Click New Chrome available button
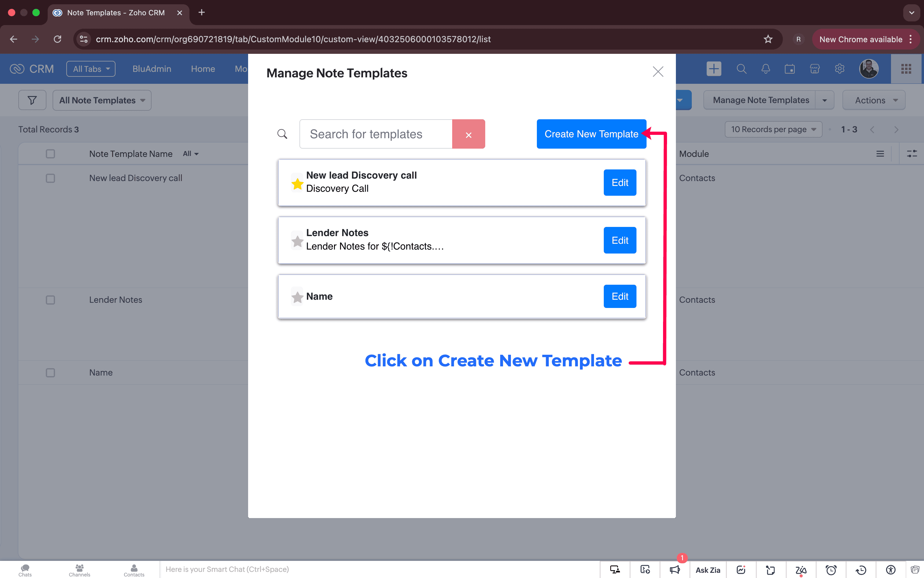The image size is (924, 578). click(865, 39)
